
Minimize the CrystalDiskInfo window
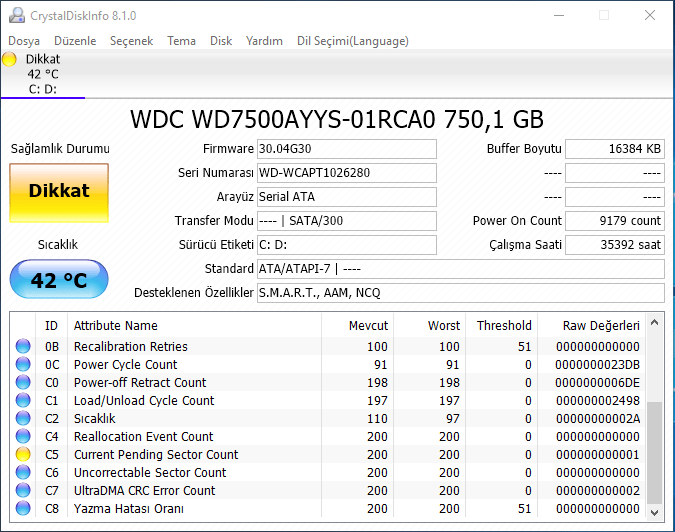(x=559, y=15)
